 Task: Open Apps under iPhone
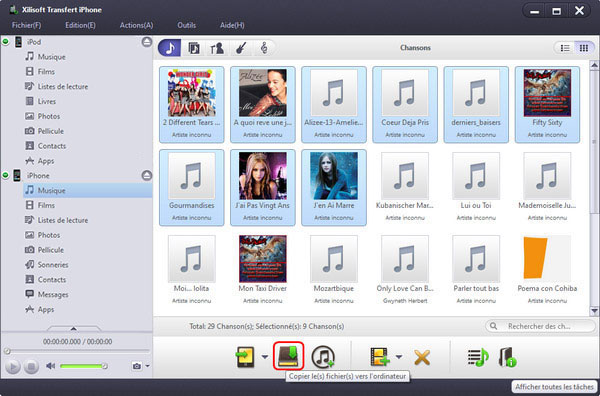point(46,310)
